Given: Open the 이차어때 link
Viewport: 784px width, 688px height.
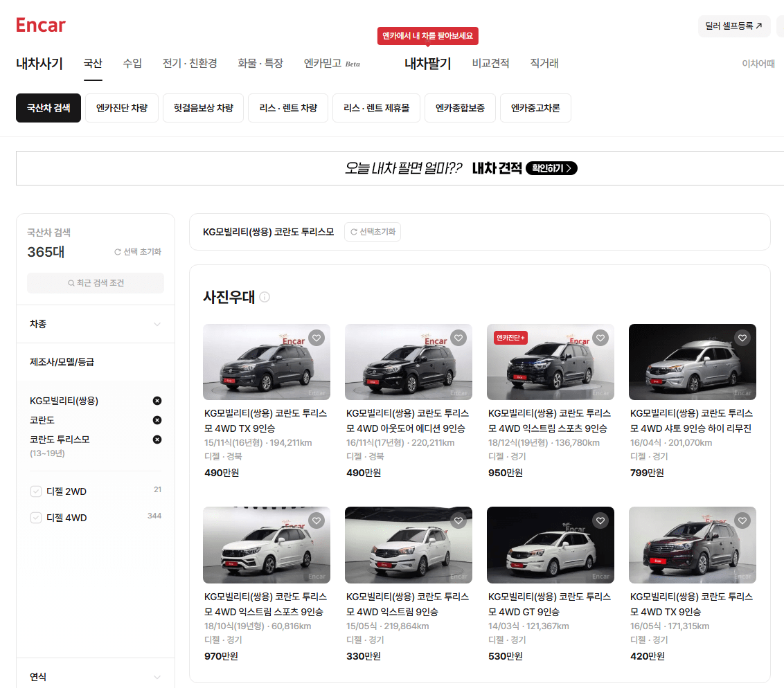Looking at the screenshot, I should tap(758, 64).
